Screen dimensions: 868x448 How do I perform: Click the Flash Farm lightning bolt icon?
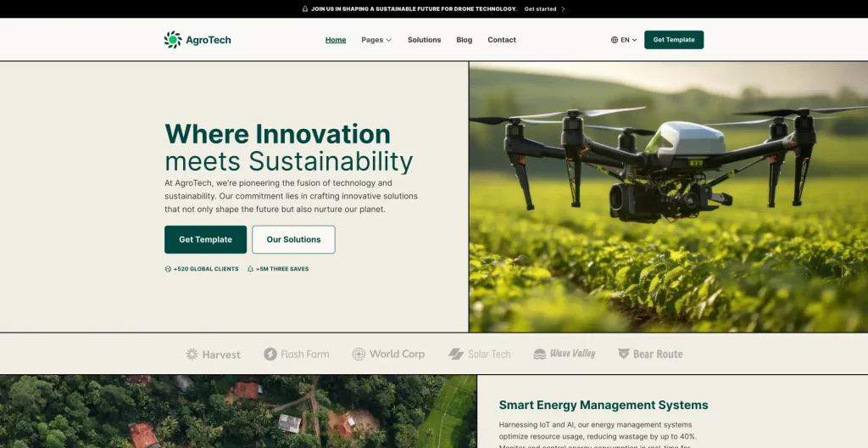tap(270, 354)
